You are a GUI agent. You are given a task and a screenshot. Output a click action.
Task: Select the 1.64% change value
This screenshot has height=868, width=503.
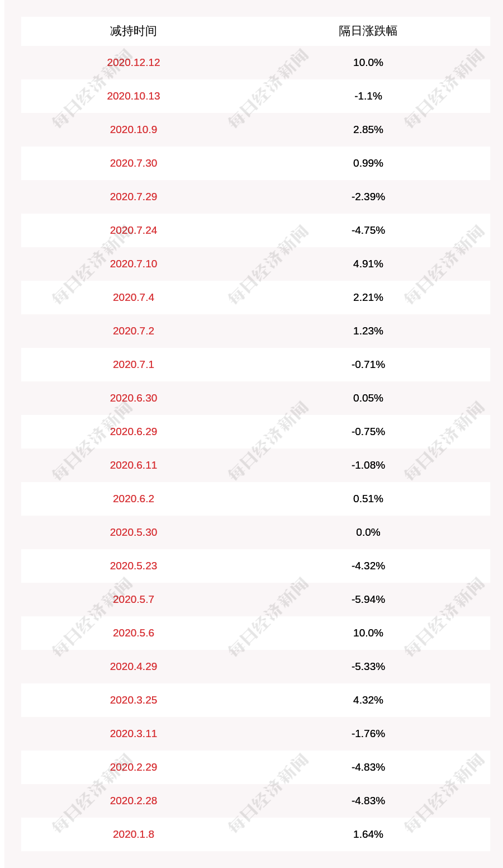point(368,834)
